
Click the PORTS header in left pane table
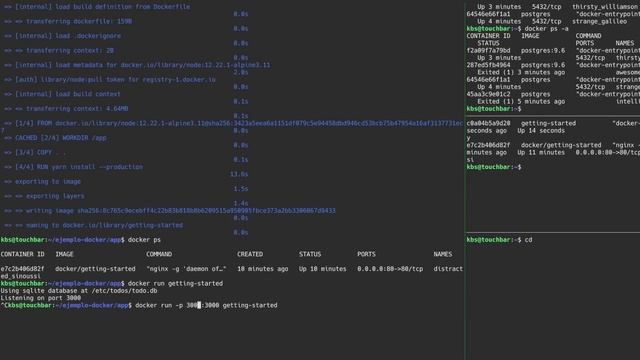pyautogui.click(x=367, y=254)
